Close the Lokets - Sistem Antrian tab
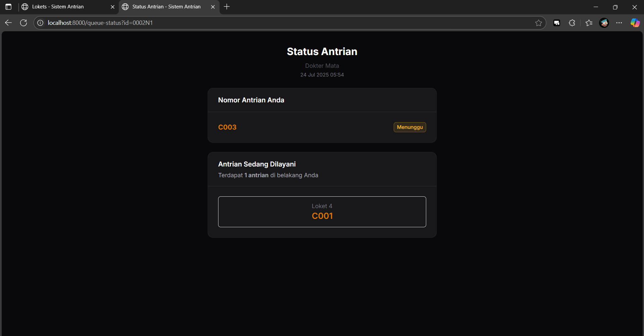Image resolution: width=644 pixels, height=336 pixels. click(x=113, y=7)
